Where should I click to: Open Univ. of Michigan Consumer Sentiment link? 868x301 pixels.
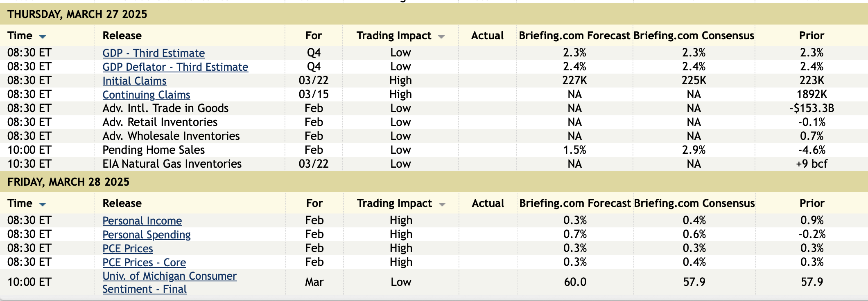(x=170, y=276)
